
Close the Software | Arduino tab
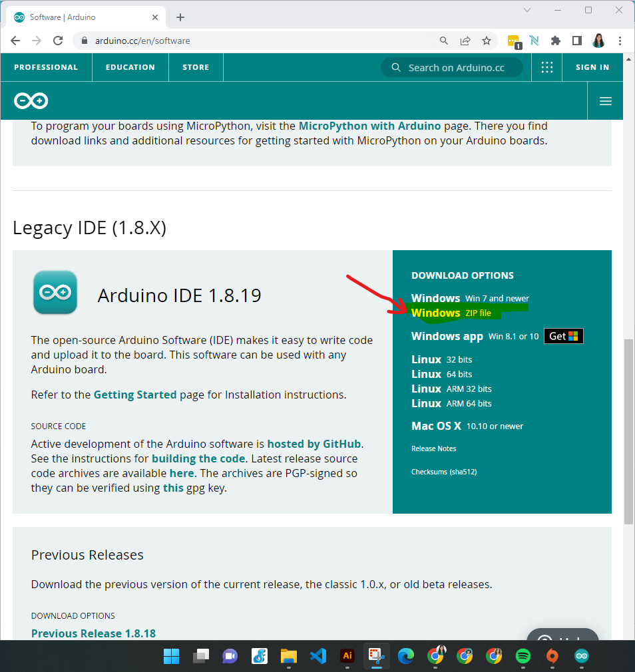[155, 17]
